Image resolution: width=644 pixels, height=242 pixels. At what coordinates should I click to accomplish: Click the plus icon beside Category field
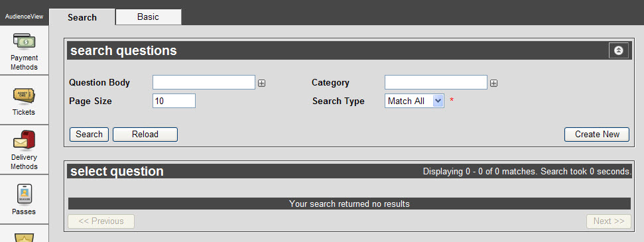point(493,84)
